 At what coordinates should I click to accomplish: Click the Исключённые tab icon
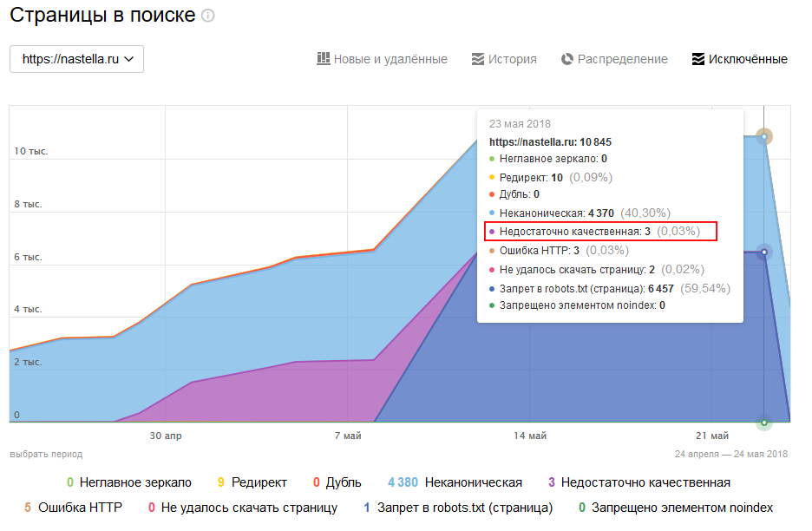(x=697, y=59)
